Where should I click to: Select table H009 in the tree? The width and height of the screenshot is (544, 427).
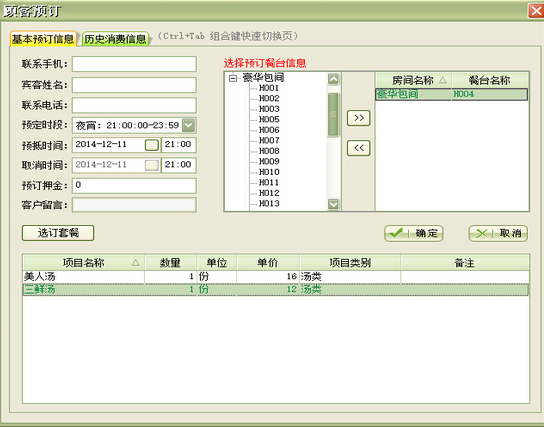tap(269, 161)
